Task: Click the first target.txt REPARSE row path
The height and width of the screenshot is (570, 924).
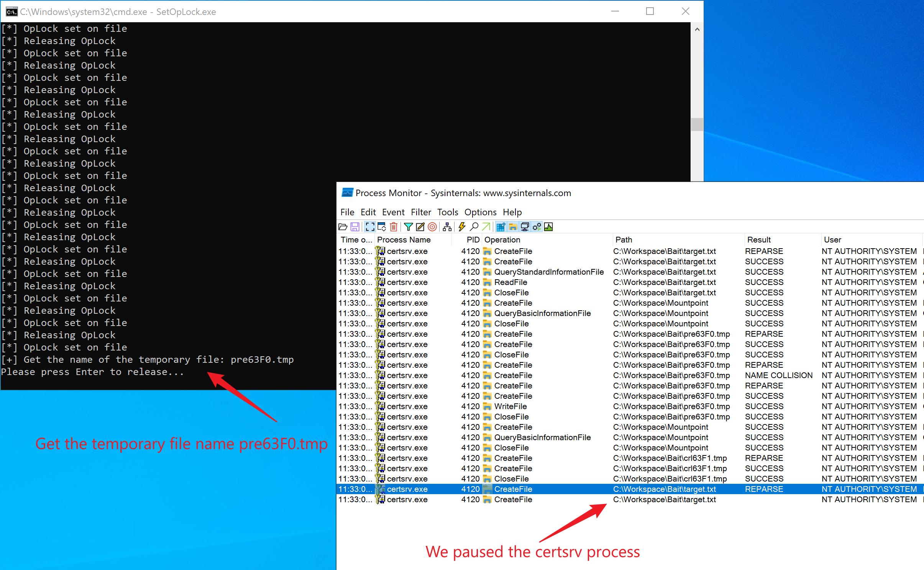Action: [x=664, y=251]
